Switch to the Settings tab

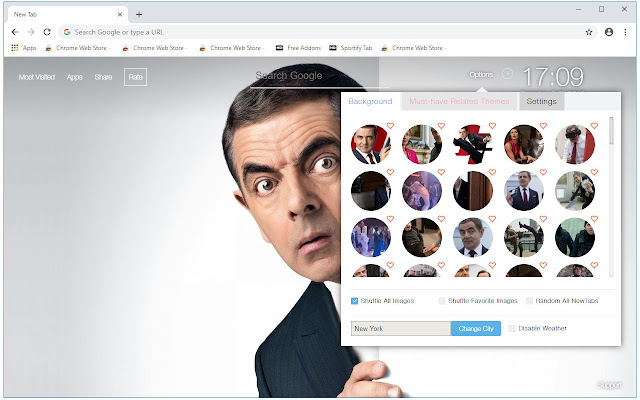click(541, 101)
